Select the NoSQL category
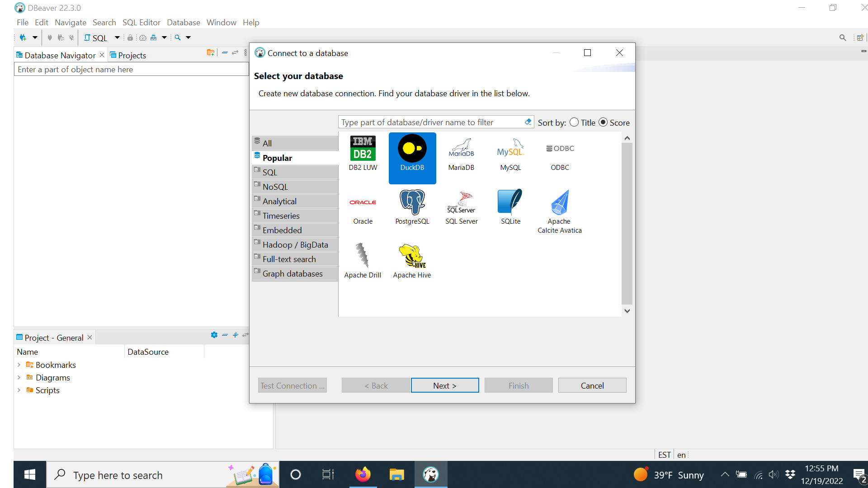 [x=295, y=187]
